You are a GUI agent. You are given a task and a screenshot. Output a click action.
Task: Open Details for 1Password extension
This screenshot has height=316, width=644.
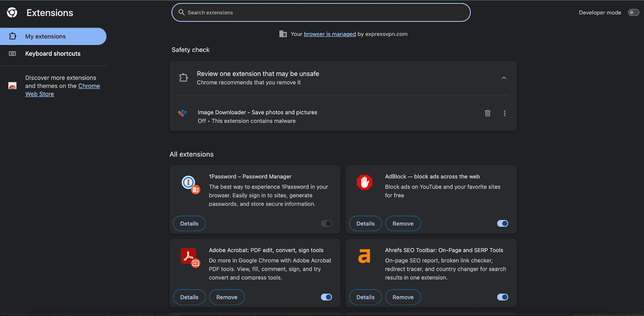(189, 224)
